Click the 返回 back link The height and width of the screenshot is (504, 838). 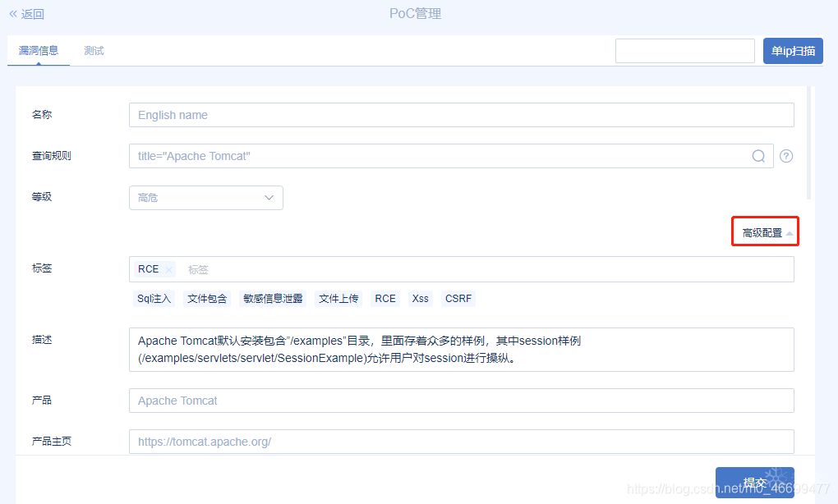click(27, 14)
